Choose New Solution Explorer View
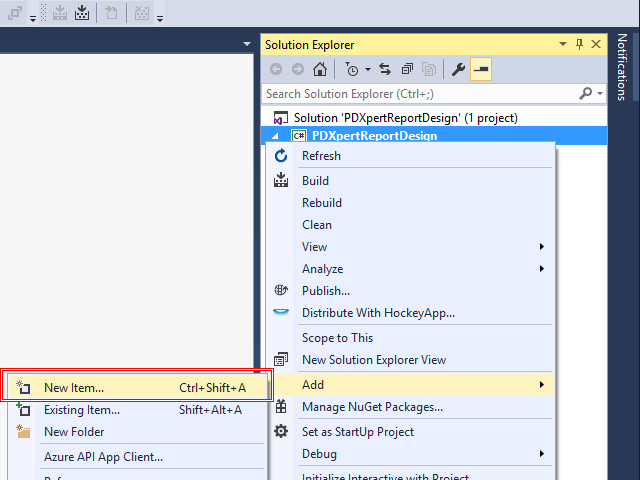The width and height of the screenshot is (640, 480). 411,360
